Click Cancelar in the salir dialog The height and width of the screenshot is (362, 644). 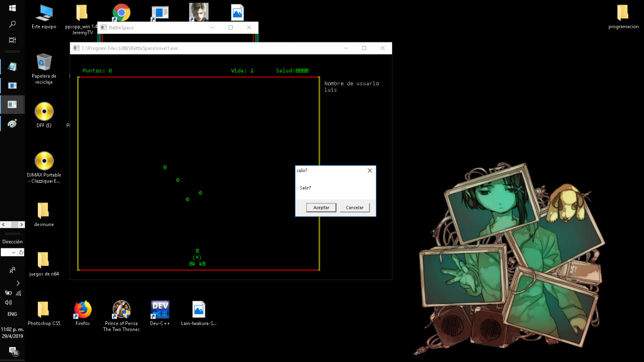tap(355, 208)
